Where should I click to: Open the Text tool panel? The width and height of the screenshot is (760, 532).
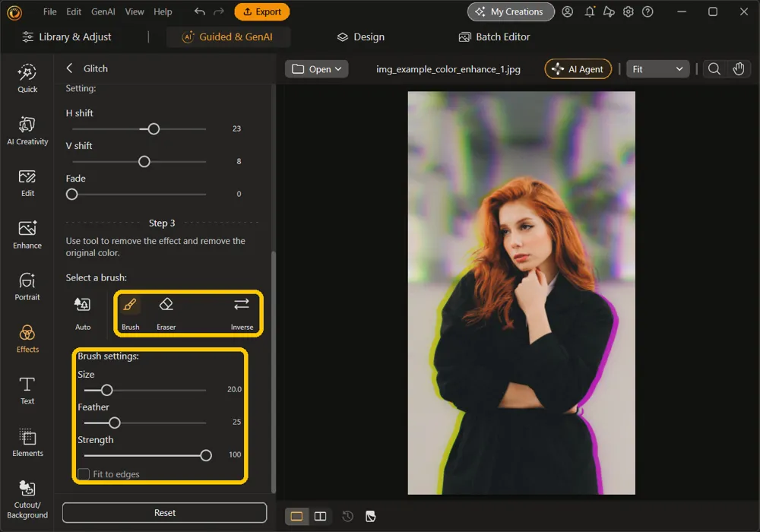(x=27, y=391)
